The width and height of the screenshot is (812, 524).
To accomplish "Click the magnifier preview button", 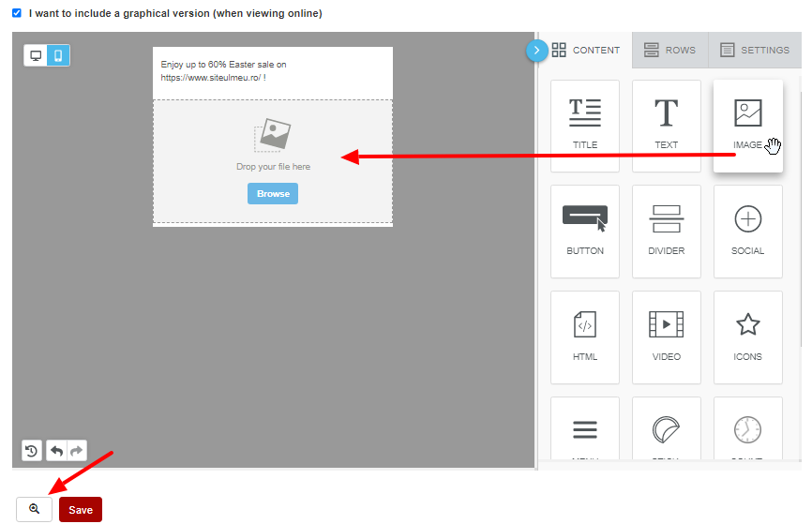I will click(34, 509).
